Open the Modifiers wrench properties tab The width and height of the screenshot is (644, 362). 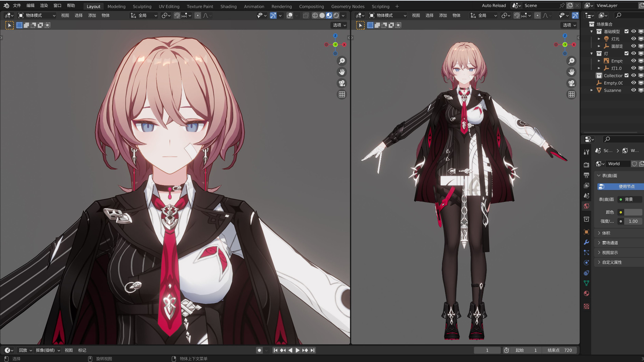pyautogui.click(x=586, y=242)
